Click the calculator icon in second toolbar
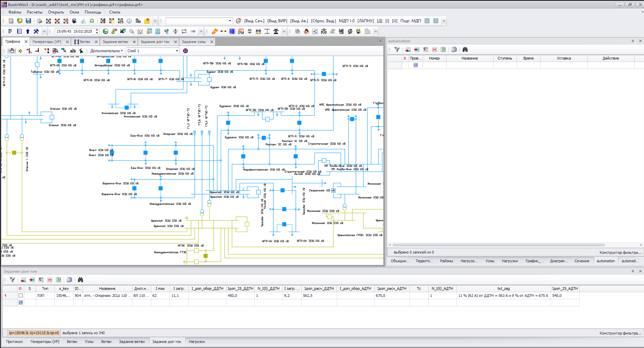 click(158, 32)
